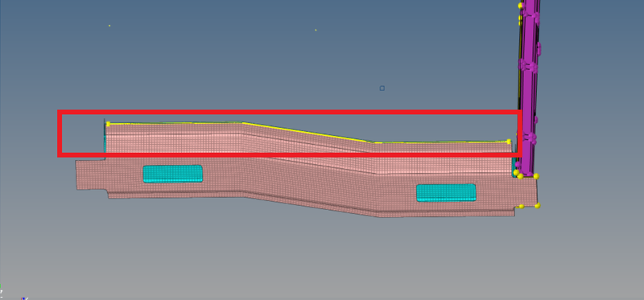Select the thin cyan edge at rail's left end
The height and width of the screenshot is (300, 644).
coord(105,144)
